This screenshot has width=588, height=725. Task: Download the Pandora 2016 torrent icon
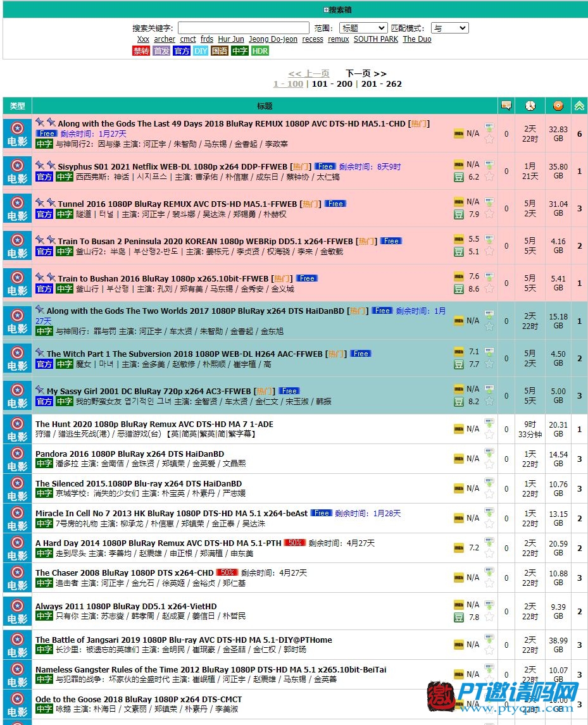(489, 452)
